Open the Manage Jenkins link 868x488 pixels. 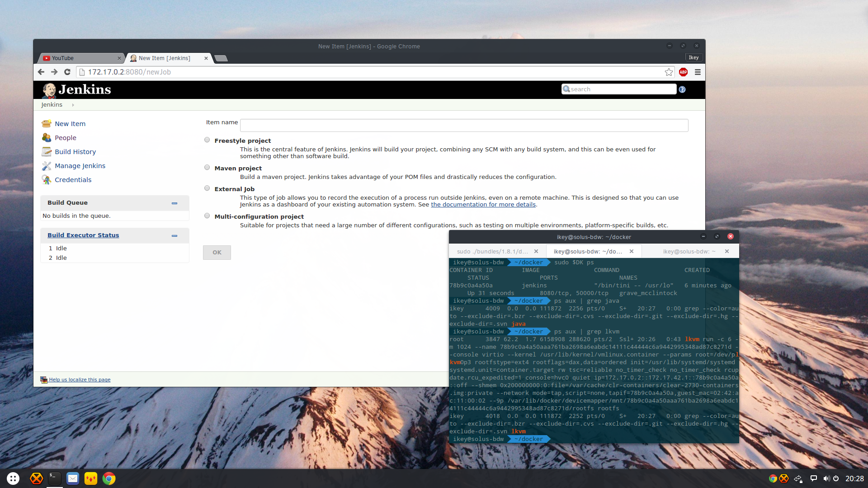80,166
